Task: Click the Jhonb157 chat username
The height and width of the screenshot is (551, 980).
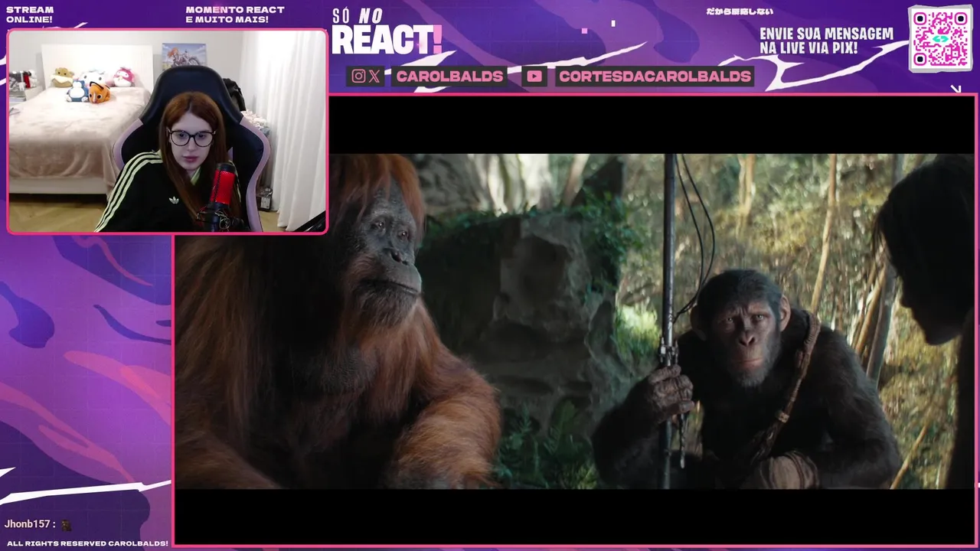Action: pyautogui.click(x=28, y=524)
